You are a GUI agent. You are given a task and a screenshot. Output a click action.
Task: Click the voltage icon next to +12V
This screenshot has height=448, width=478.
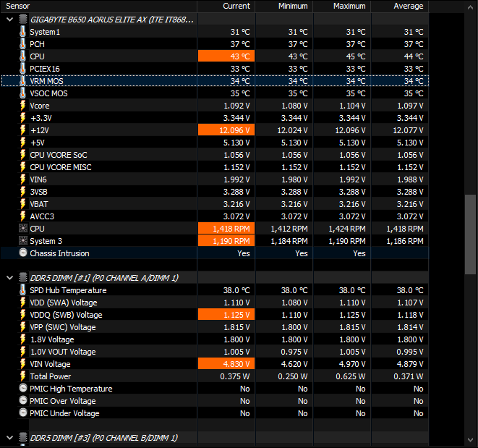click(x=22, y=130)
